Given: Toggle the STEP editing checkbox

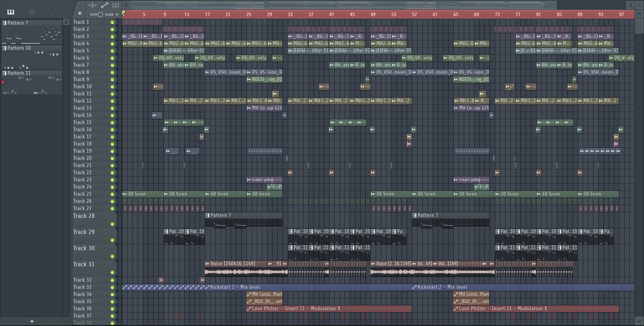Looking at the screenshot, I should coord(100,15).
